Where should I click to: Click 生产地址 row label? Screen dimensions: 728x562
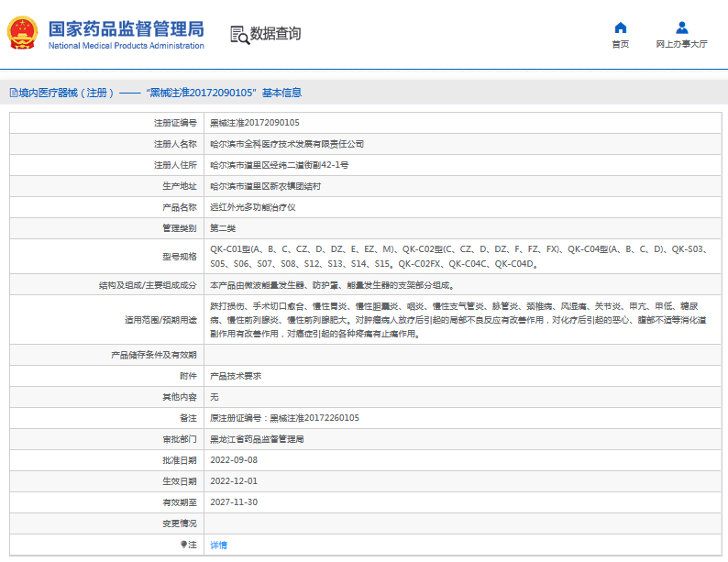coord(180,186)
